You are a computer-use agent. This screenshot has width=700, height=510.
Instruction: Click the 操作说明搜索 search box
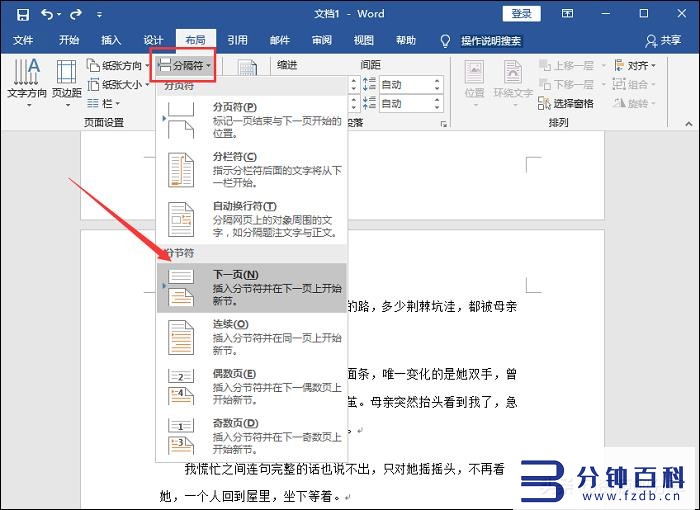tap(491, 41)
